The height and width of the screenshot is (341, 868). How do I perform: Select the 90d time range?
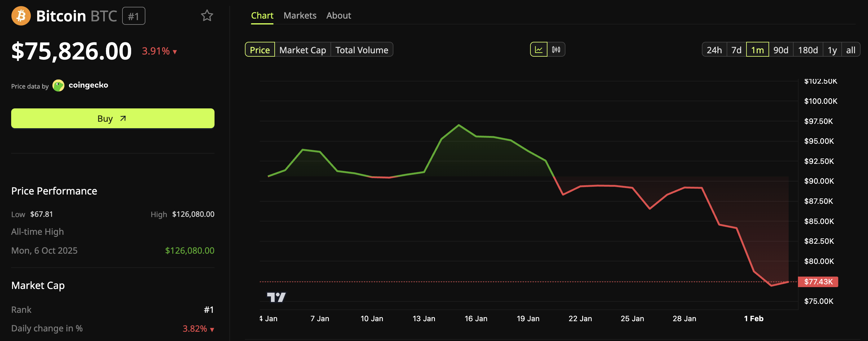(x=781, y=50)
